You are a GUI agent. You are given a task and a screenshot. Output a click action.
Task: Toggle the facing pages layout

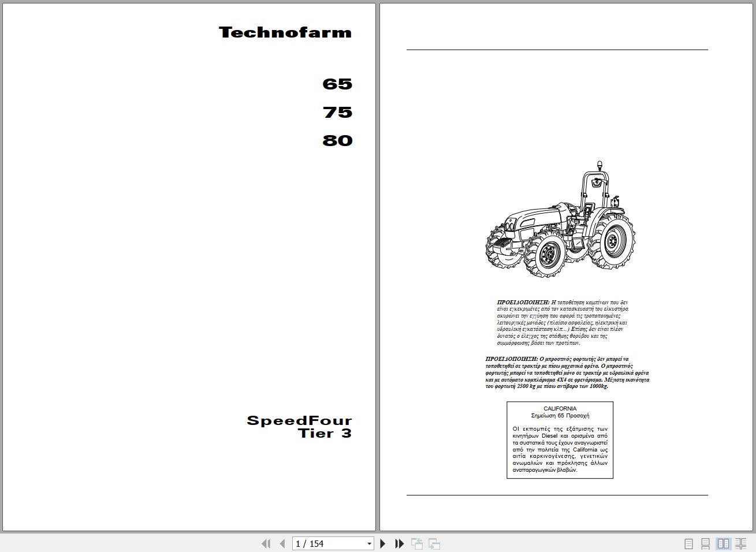click(x=723, y=543)
